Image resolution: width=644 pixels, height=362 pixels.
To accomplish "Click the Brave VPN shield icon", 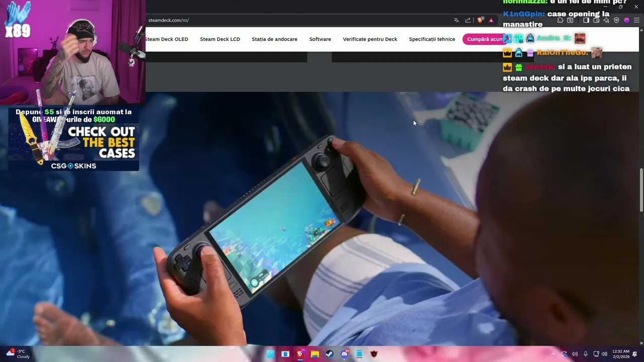I will point(616,20).
